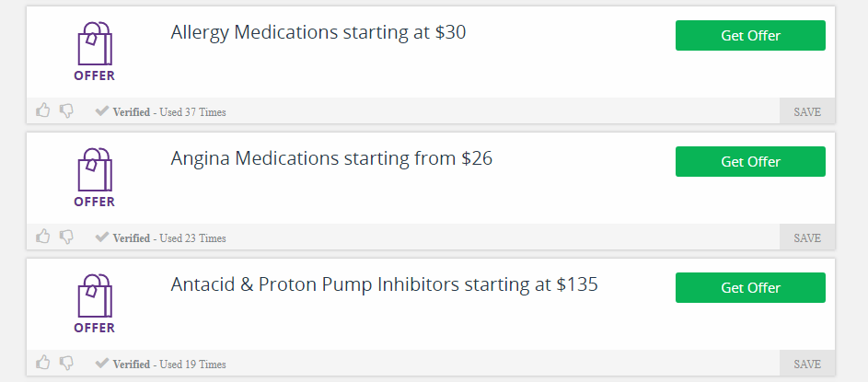Like the Angina Medications offer
Screen dimensions: 868x382
tap(43, 237)
